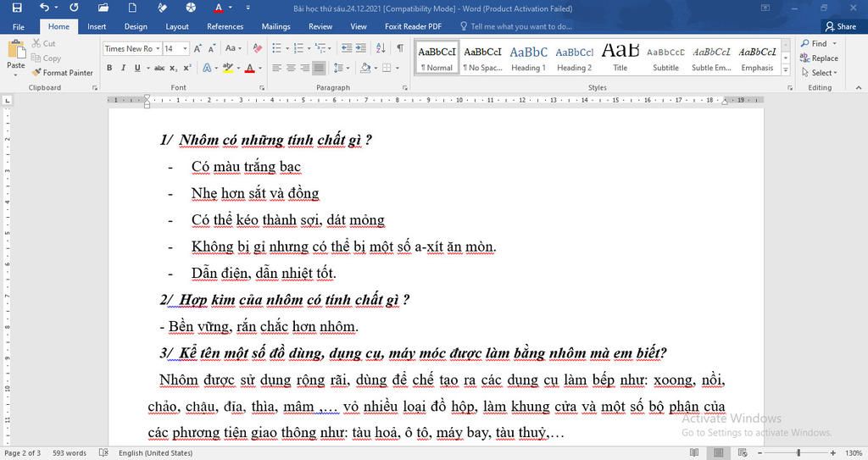Align text to the left
Screen dimensions: 868x460
tap(277, 68)
